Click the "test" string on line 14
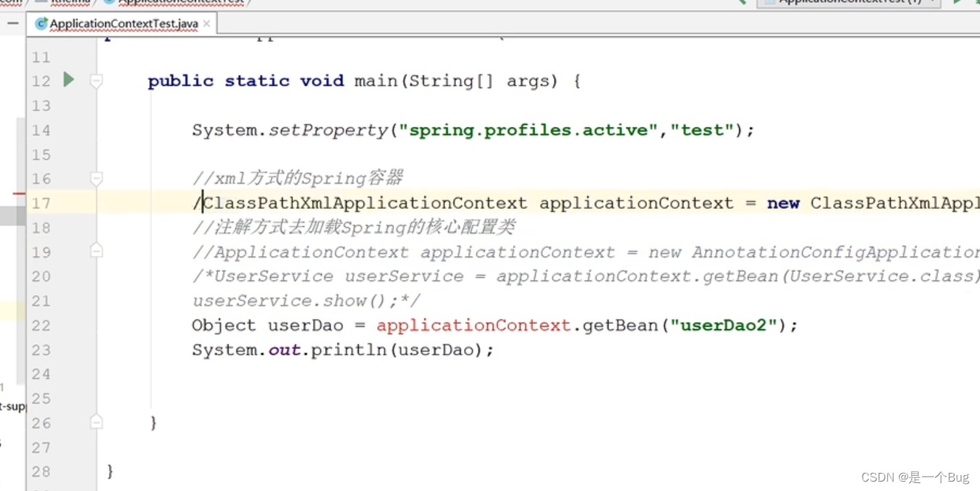The image size is (980, 491). [702, 130]
